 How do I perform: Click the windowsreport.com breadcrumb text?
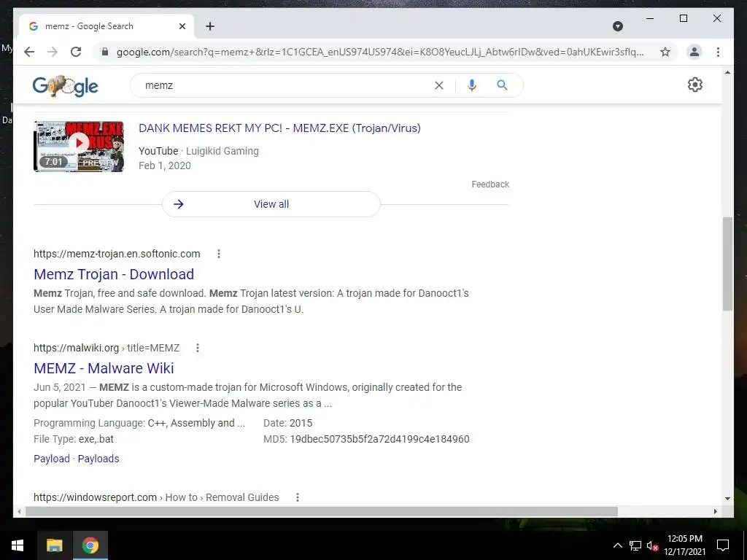point(156,497)
